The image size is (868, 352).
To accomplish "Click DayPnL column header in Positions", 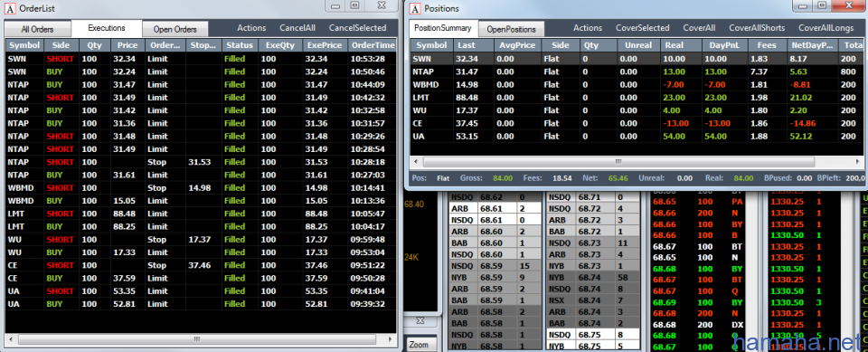I will (724, 45).
